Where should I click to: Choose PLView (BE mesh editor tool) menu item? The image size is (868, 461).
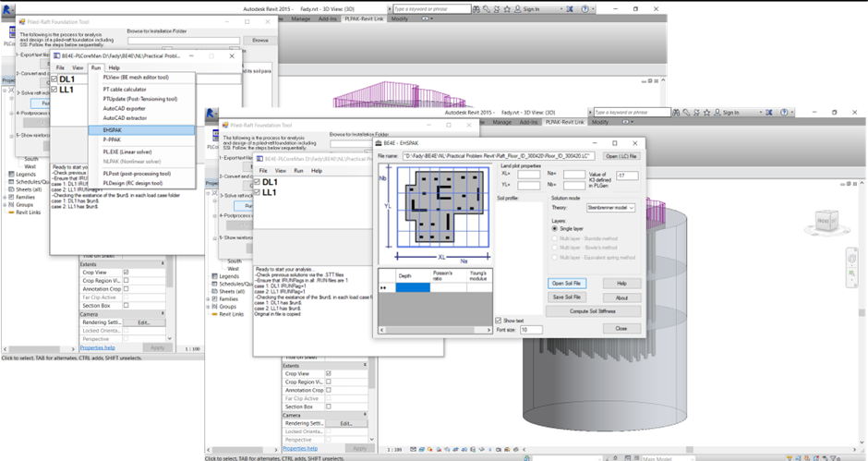click(136, 78)
